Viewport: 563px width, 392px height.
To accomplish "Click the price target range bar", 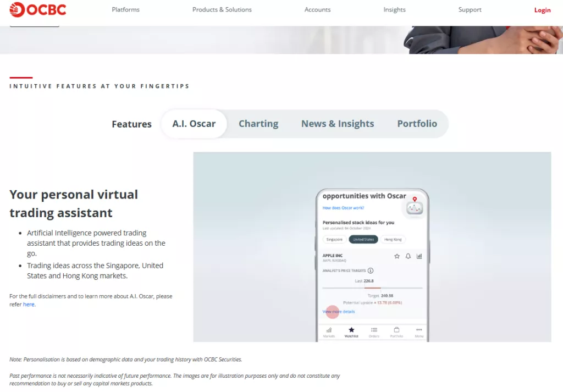I will click(372, 288).
